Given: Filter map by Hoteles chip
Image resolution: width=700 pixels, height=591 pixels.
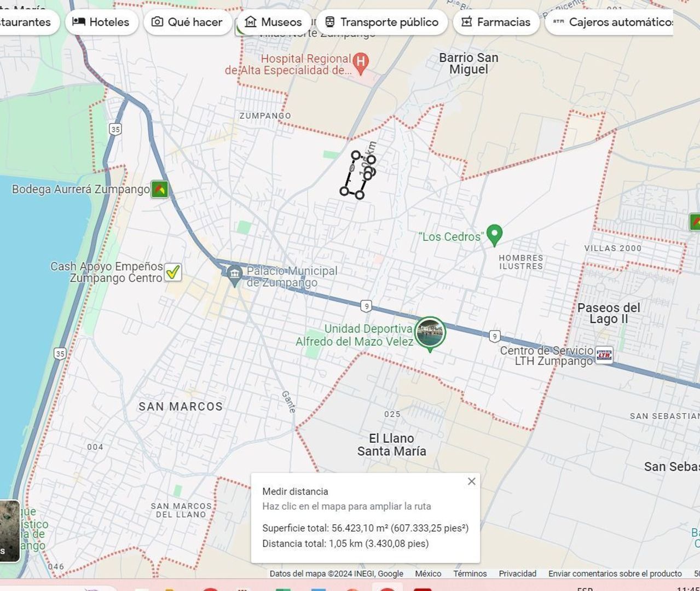Looking at the screenshot, I should (x=101, y=22).
